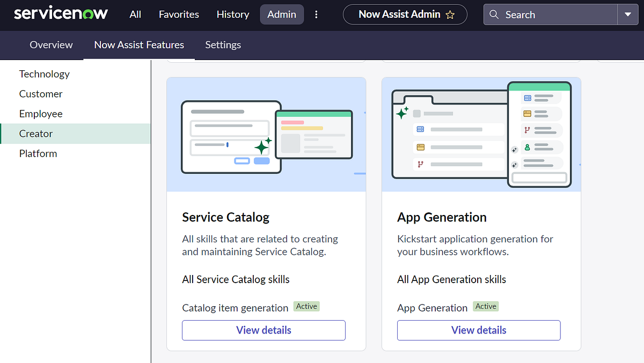This screenshot has width=644, height=363.
Task: Choose the Customer category
Action: tap(41, 94)
